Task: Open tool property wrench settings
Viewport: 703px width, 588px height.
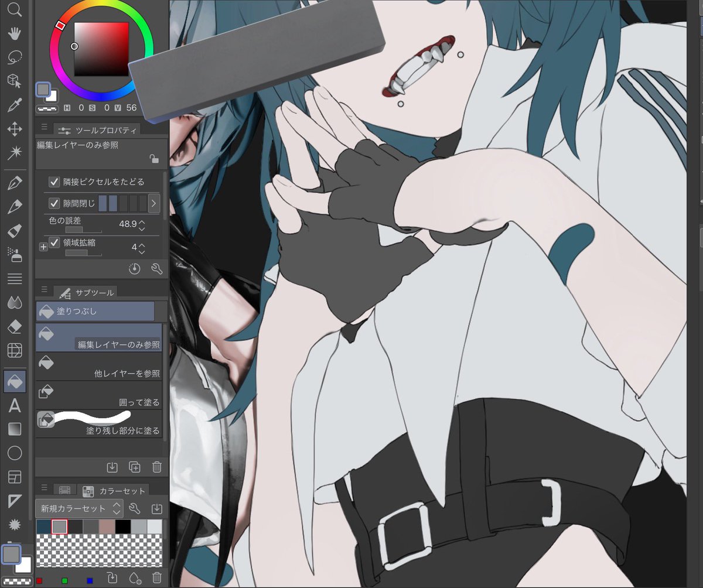Action: (156, 268)
